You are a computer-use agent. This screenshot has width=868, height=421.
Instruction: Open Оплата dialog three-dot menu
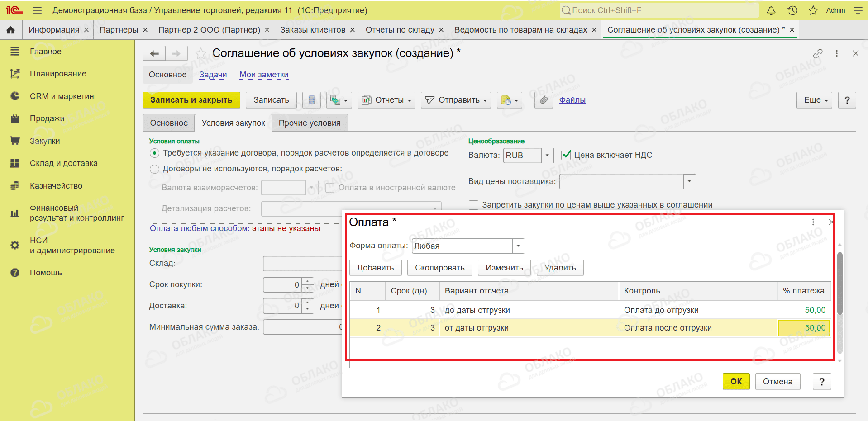813,222
